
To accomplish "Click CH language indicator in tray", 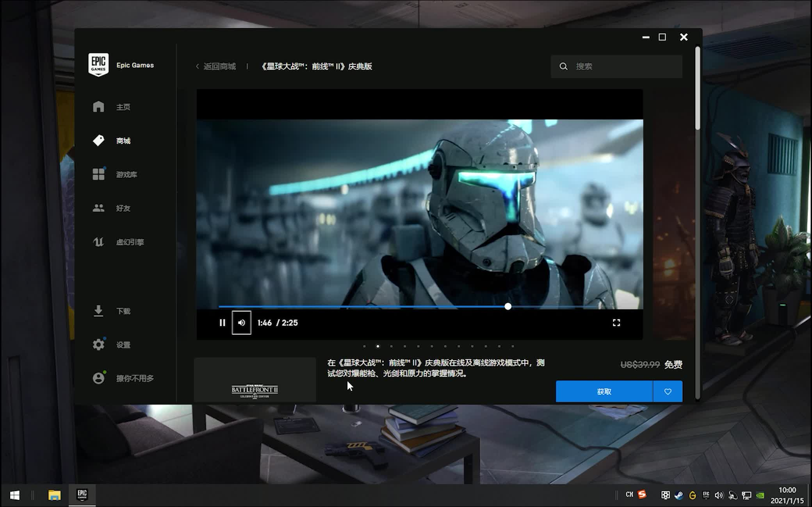I will tap(629, 495).
